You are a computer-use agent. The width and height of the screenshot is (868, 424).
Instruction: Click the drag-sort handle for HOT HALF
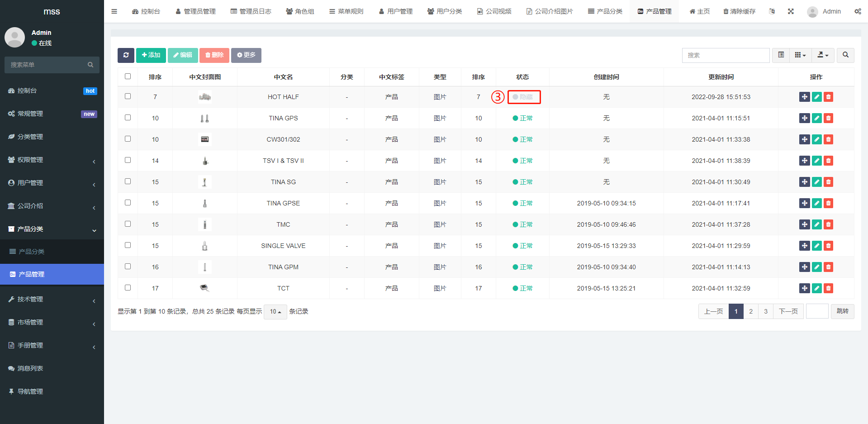pos(804,97)
